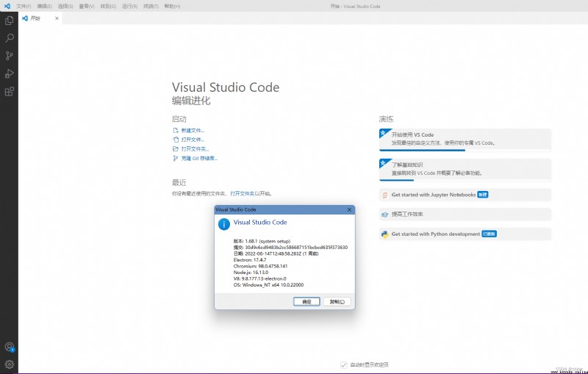Open the 查看(V) menu
The width and height of the screenshot is (588, 374).
tap(87, 7)
